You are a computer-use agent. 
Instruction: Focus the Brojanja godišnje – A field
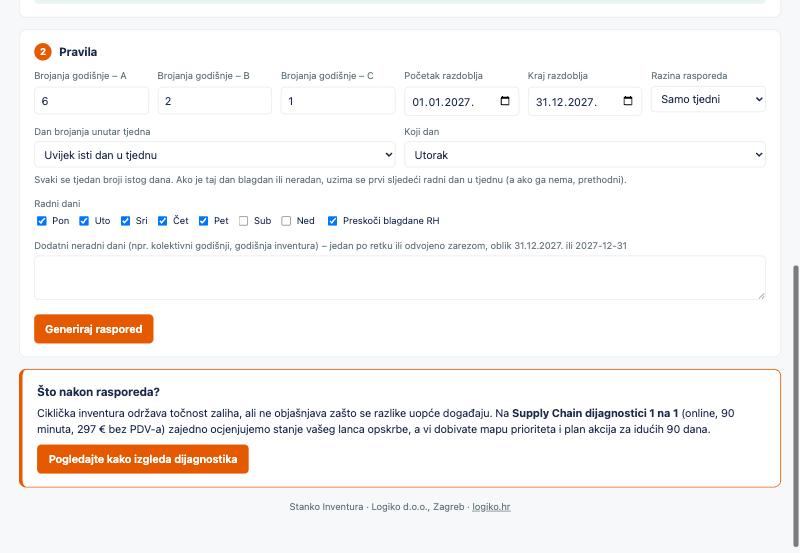pos(91,100)
